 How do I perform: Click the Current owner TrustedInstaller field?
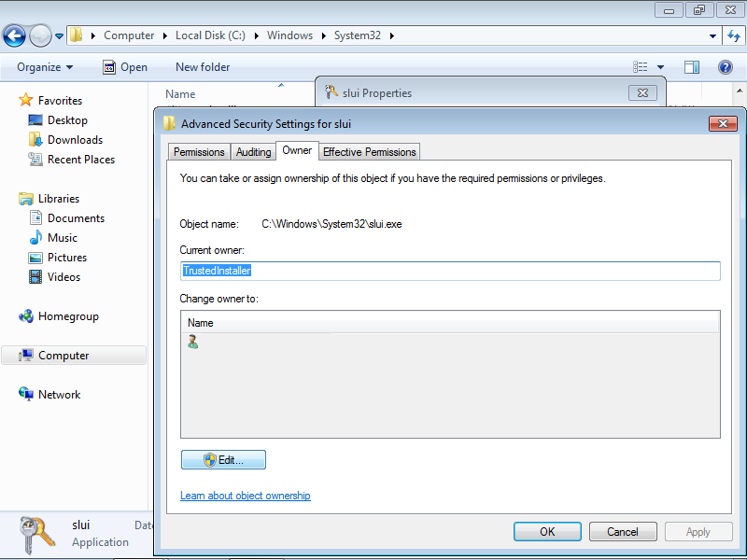tap(450, 271)
